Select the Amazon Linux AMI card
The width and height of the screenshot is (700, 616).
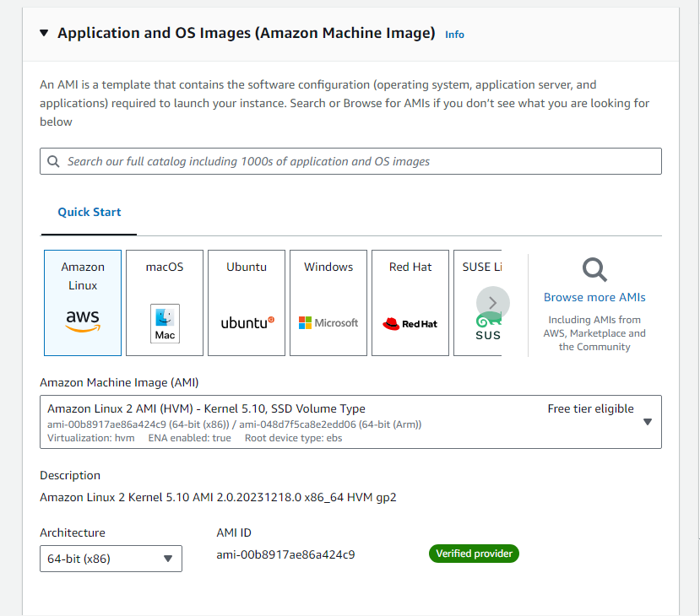tap(83, 303)
